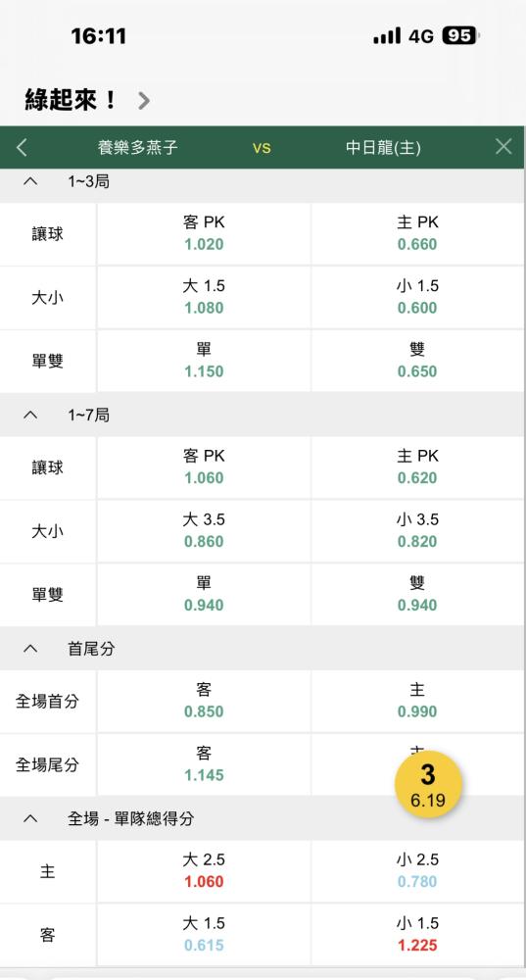Bet on 全場首分 客 at 0.850
The height and width of the screenshot is (980, 526).
pos(204,702)
